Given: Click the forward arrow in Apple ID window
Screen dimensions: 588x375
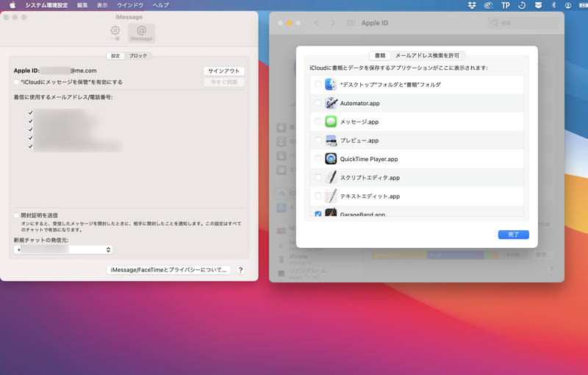Looking at the screenshot, I should (x=333, y=23).
